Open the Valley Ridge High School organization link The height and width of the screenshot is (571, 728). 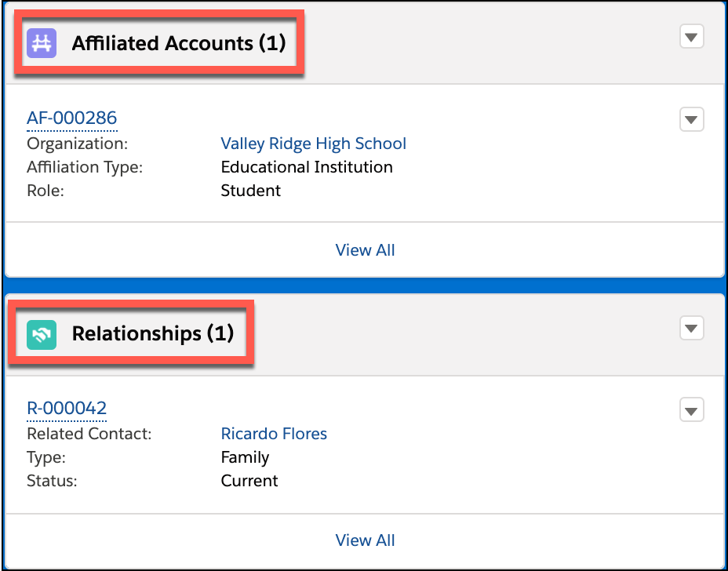(313, 144)
